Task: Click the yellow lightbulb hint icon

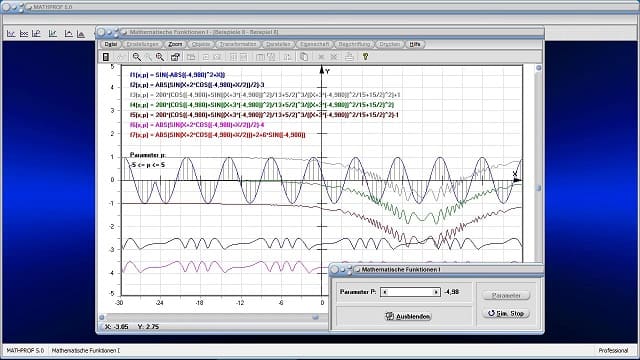Action: (x=365, y=57)
